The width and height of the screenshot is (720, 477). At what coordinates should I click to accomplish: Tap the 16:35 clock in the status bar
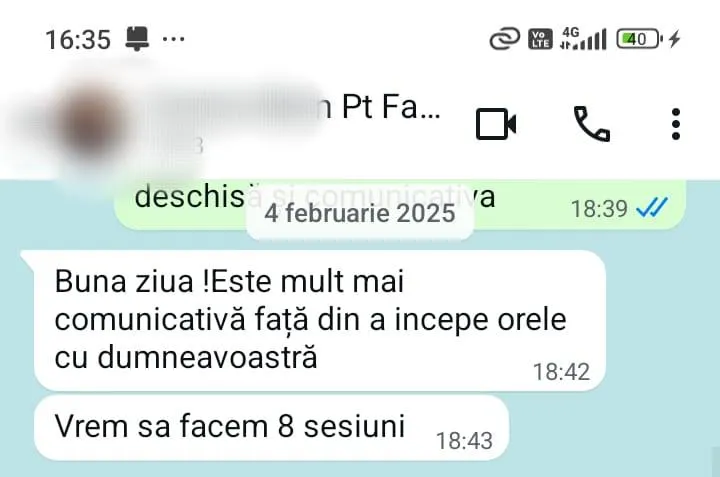[x=78, y=39]
